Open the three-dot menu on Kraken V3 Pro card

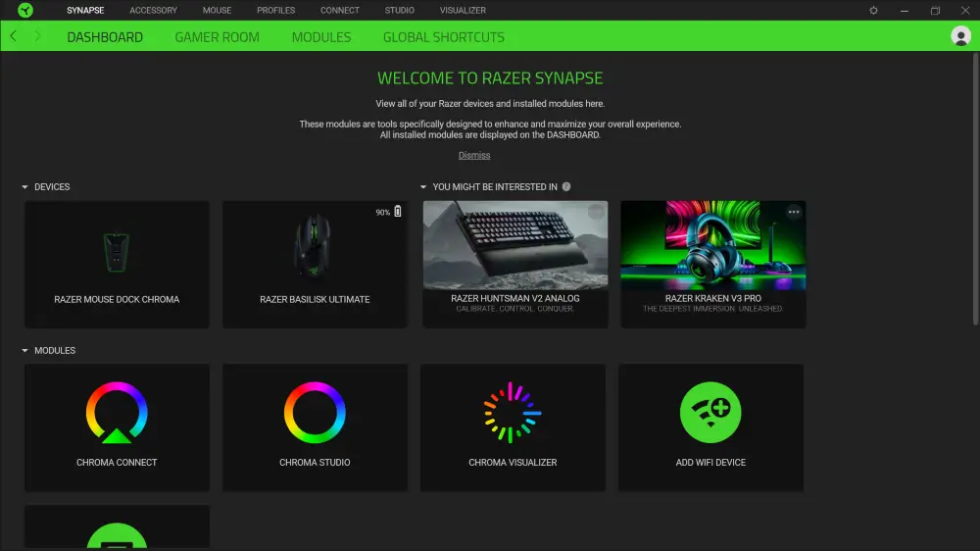pyautogui.click(x=794, y=212)
